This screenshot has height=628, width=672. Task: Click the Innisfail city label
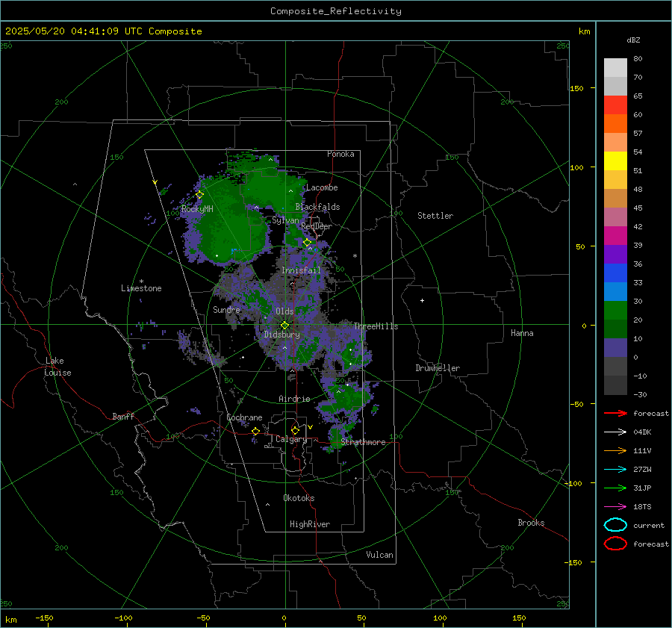point(301,270)
